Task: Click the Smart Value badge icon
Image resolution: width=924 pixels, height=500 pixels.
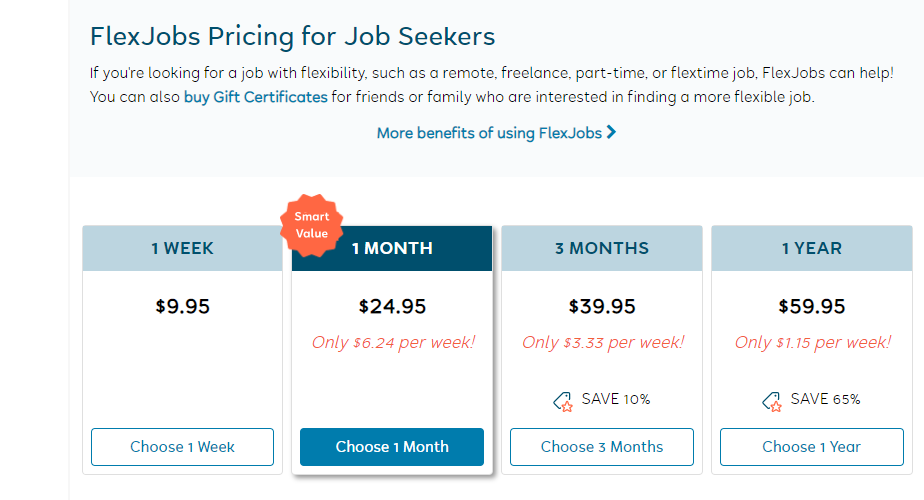Action: pyautogui.click(x=311, y=225)
